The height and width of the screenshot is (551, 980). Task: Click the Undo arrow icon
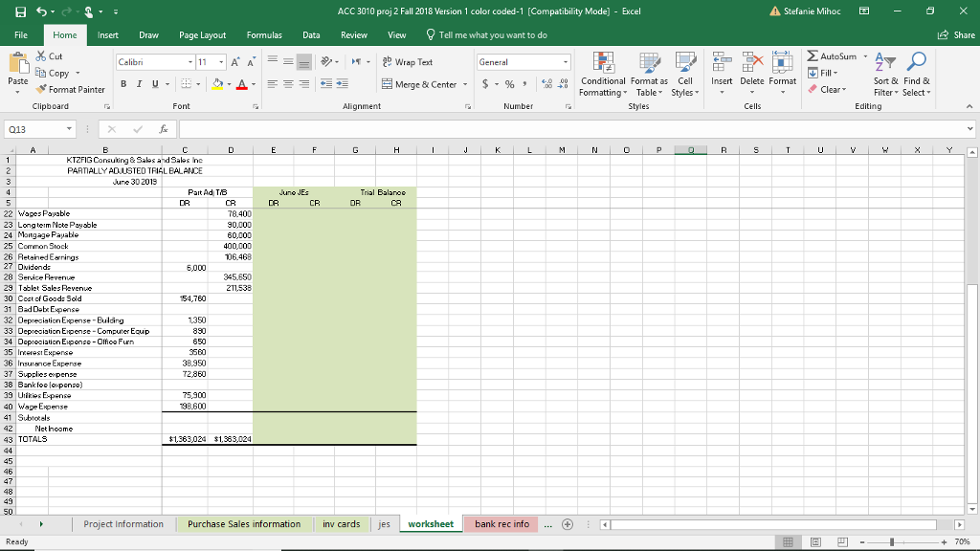point(41,11)
